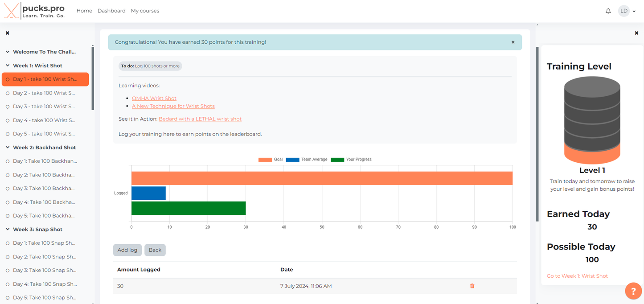
Task: Open the notifications bell
Action: (608, 11)
